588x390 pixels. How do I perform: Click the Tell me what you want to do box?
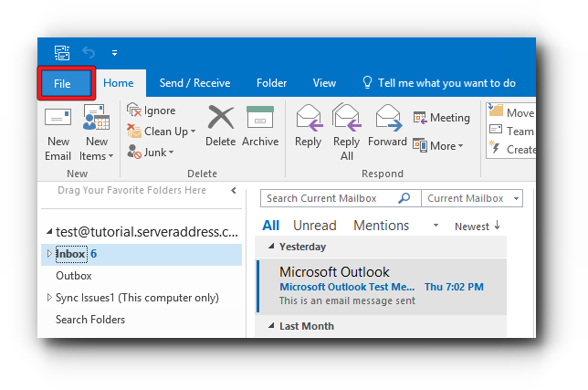439,83
